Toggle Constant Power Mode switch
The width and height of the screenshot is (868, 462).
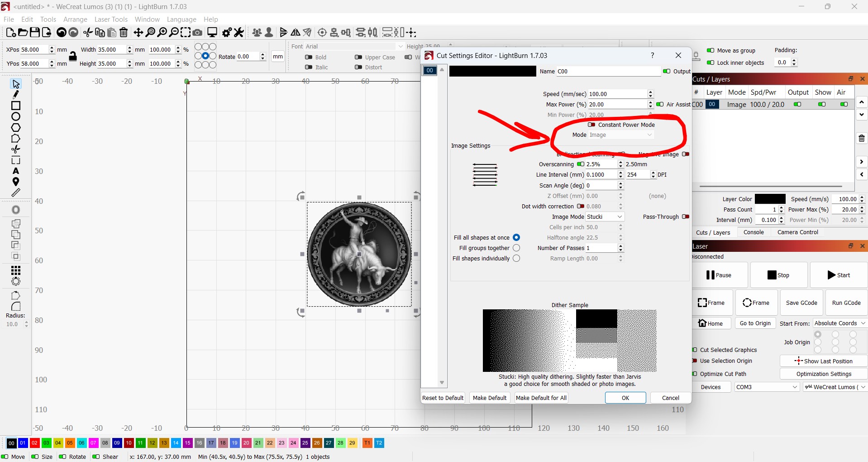click(591, 125)
